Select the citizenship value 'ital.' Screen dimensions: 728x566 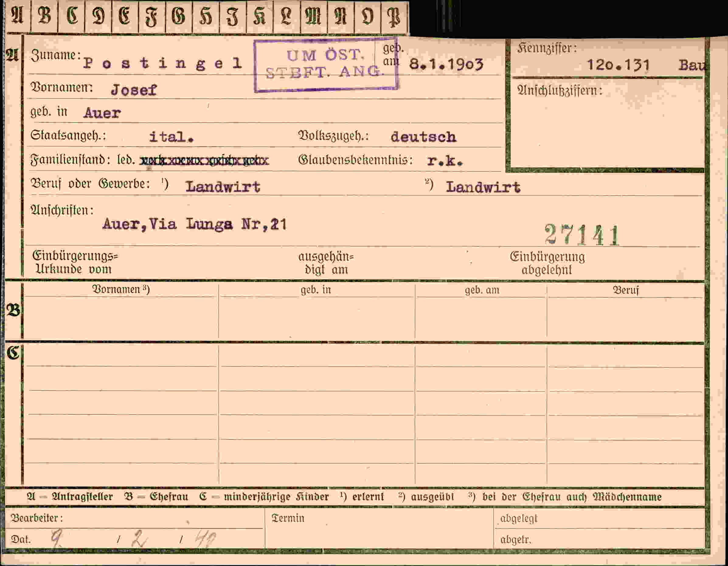(171, 137)
